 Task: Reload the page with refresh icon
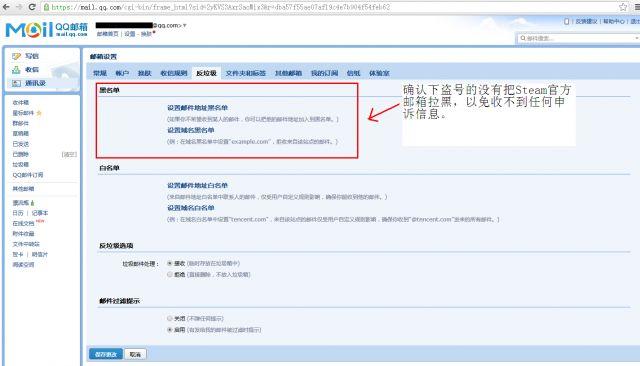click(x=32, y=7)
